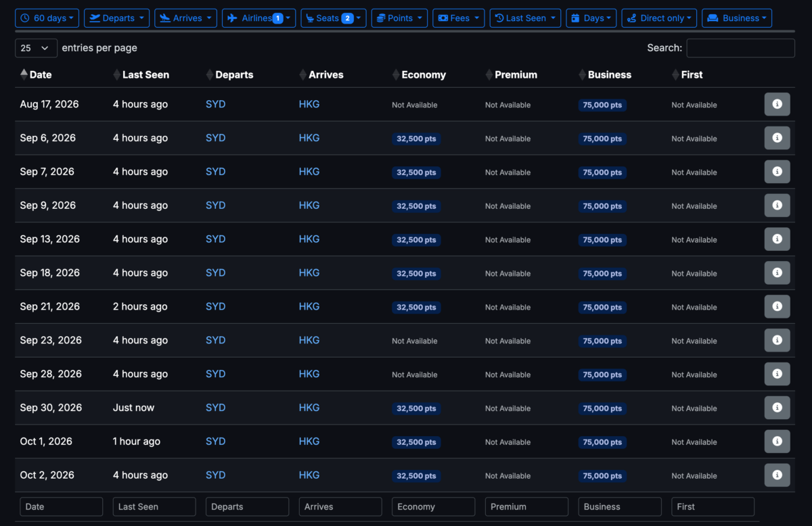
Task: Focus the Premium column filter field
Action: click(x=526, y=506)
